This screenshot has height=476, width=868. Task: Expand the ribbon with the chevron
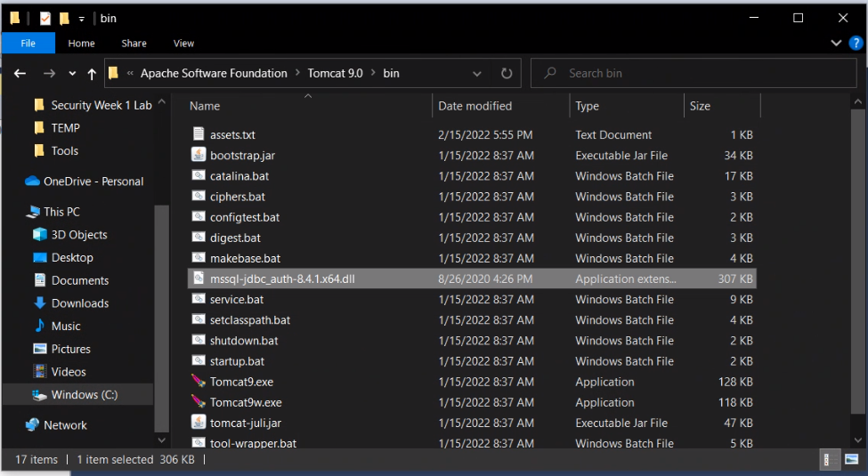(x=836, y=43)
